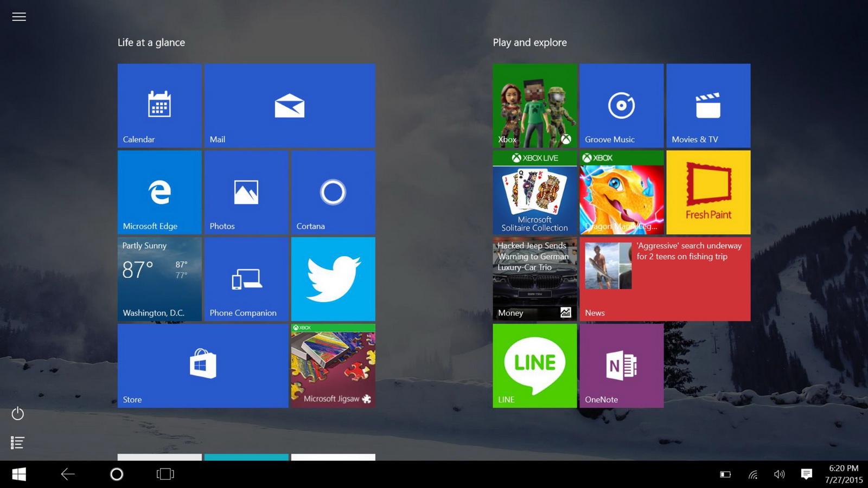
Task: Click the Cortana circle on taskbar
Action: point(117,474)
